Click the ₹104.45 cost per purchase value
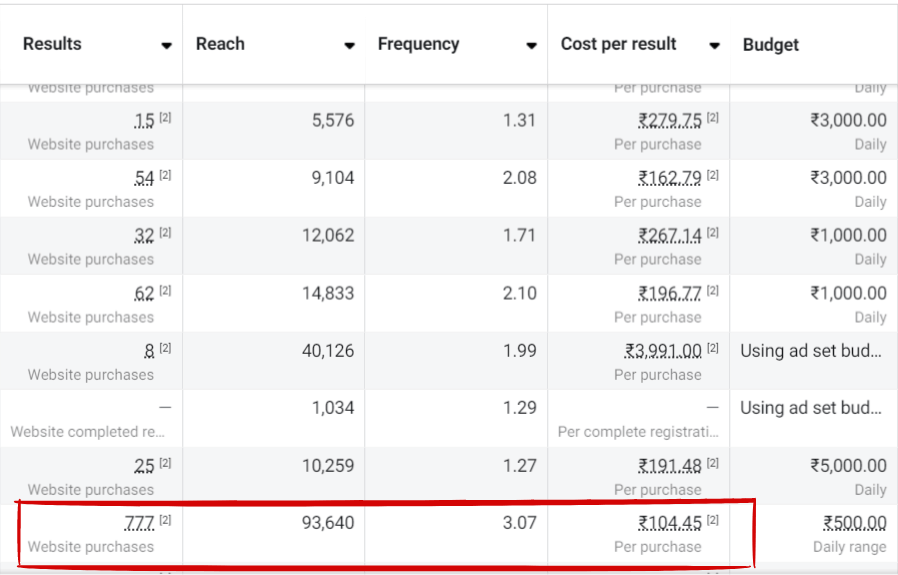The height and width of the screenshot is (575, 898). coord(670,523)
